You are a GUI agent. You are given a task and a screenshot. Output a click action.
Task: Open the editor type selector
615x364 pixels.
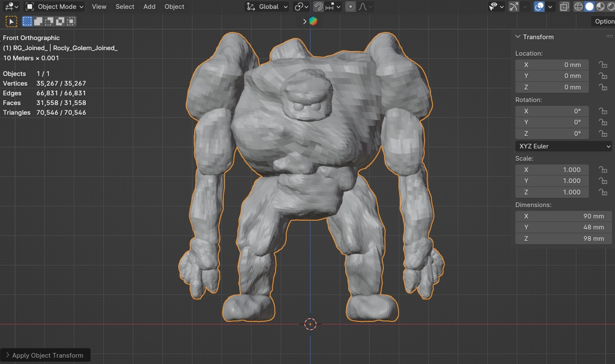pyautogui.click(x=11, y=7)
